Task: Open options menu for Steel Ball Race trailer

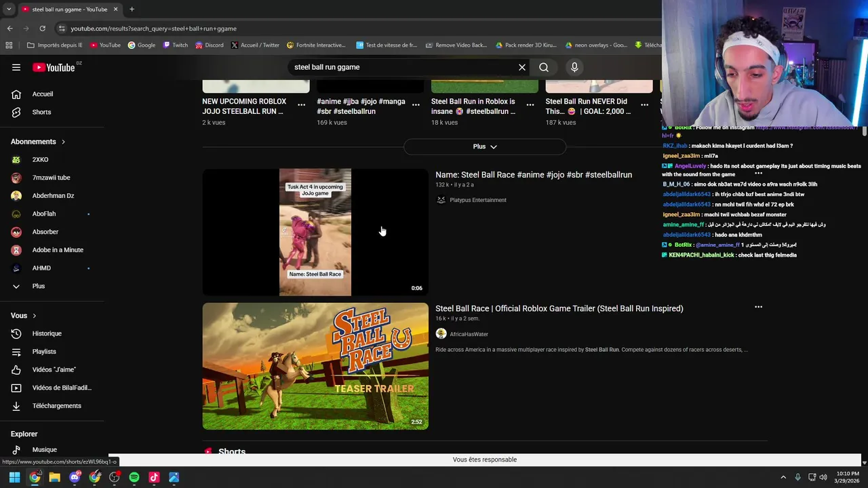Action: (758, 307)
